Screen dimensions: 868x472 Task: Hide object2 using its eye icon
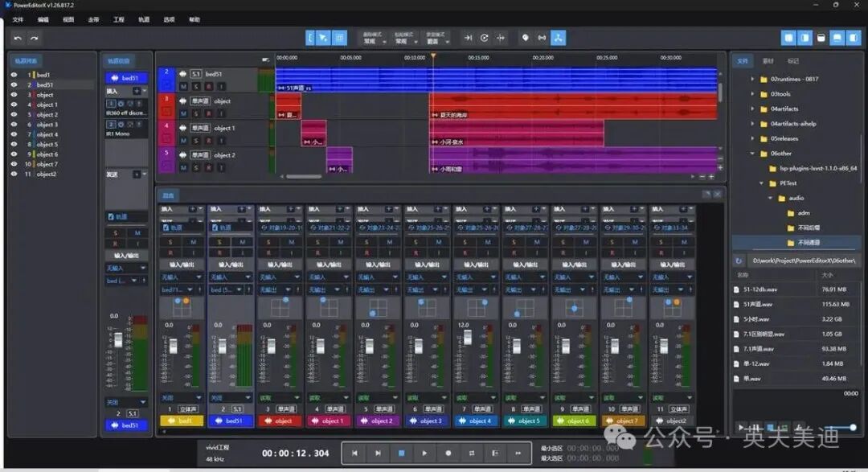(x=14, y=174)
